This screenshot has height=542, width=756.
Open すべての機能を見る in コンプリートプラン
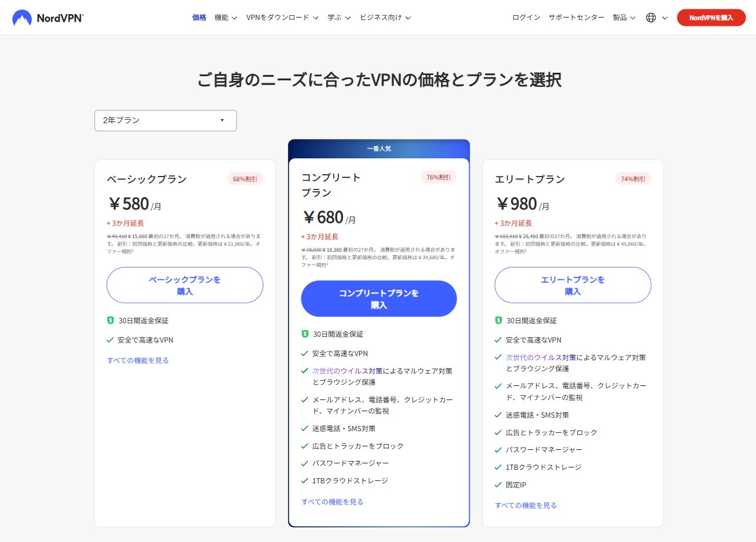[333, 502]
